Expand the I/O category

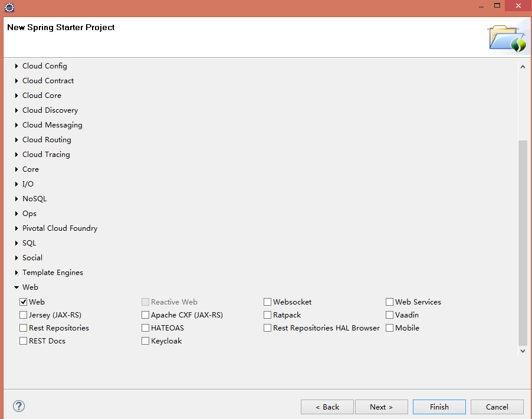pyautogui.click(x=17, y=184)
